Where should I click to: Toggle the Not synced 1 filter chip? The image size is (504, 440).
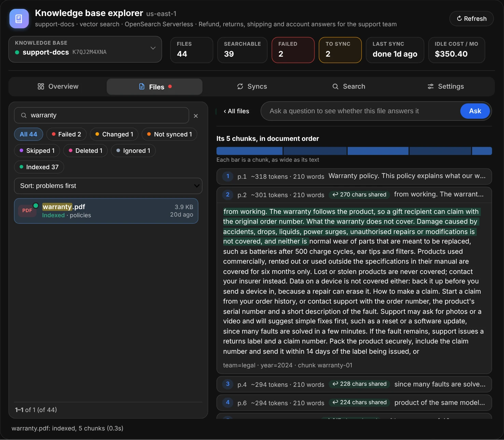coord(169,134)
